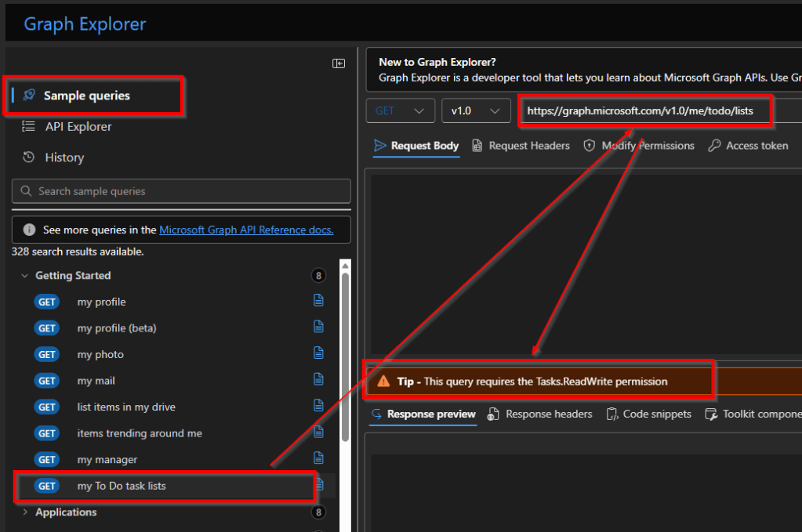Click document icon next to my manager
Image resolution: width=802 pixels, height=532 pixels.
coord(318,458)
